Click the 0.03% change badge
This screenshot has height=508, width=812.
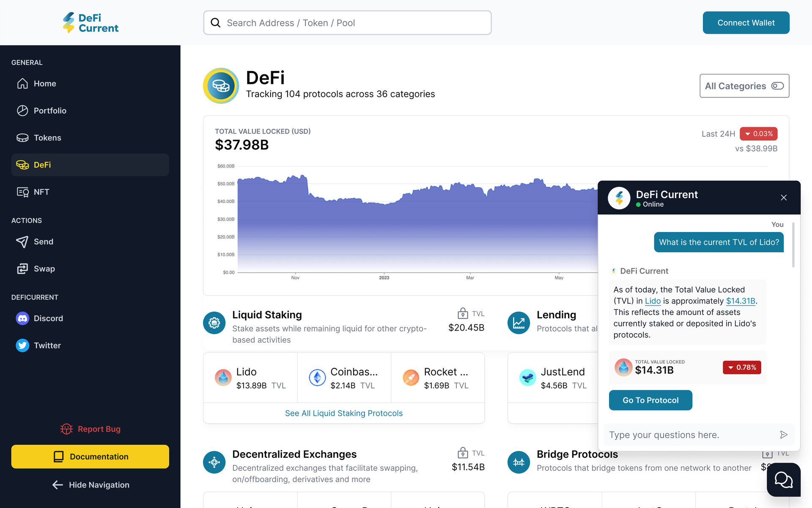coord(759,134)
